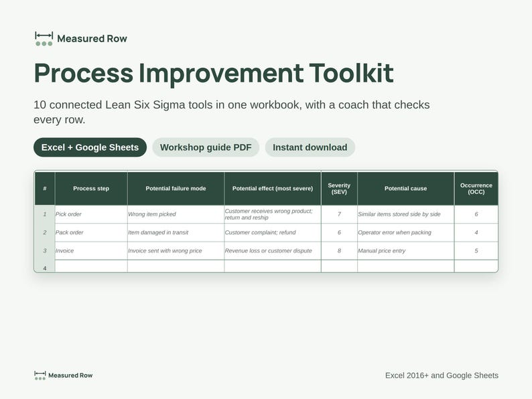
Task: Select row number 1 cell
Action: 45,214
